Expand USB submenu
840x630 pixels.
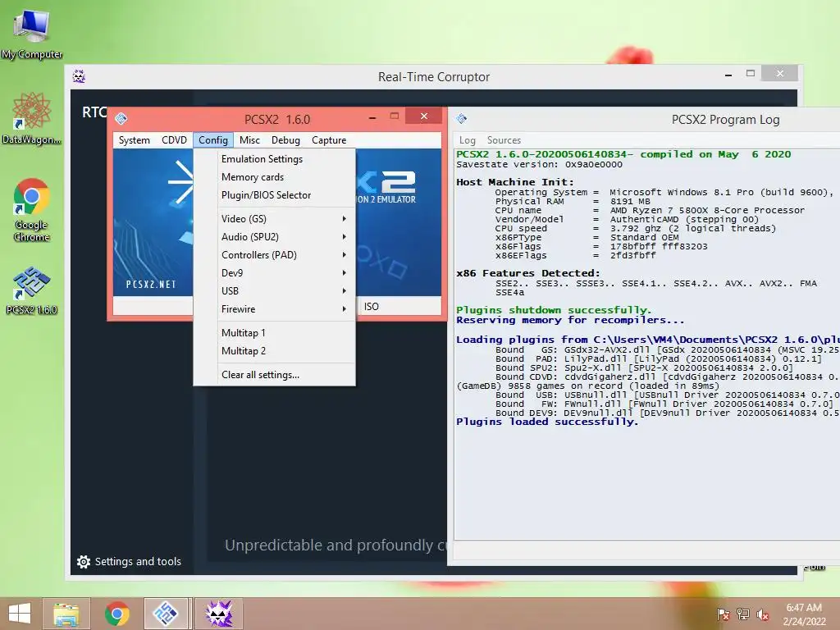pyautogui.click(x=274, y=291)
